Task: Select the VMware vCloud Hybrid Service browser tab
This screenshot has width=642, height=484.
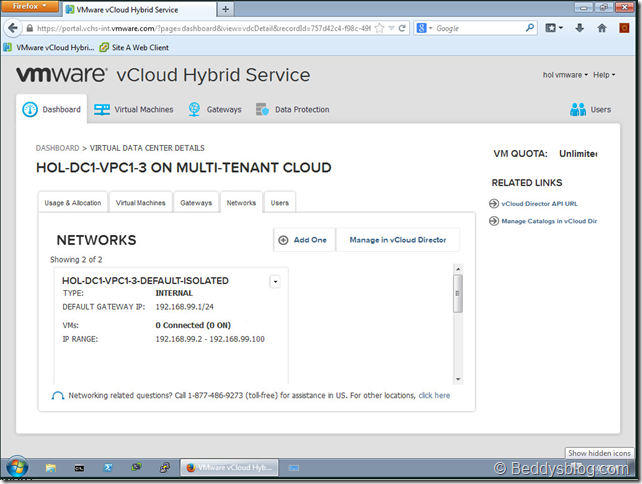Action: point(139,9)
